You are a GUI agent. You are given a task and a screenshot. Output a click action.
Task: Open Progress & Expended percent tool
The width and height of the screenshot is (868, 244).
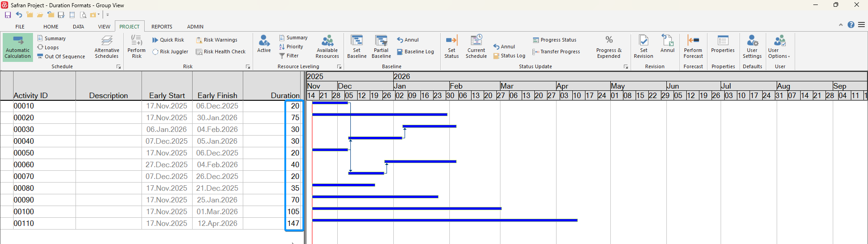coord(609,47)
